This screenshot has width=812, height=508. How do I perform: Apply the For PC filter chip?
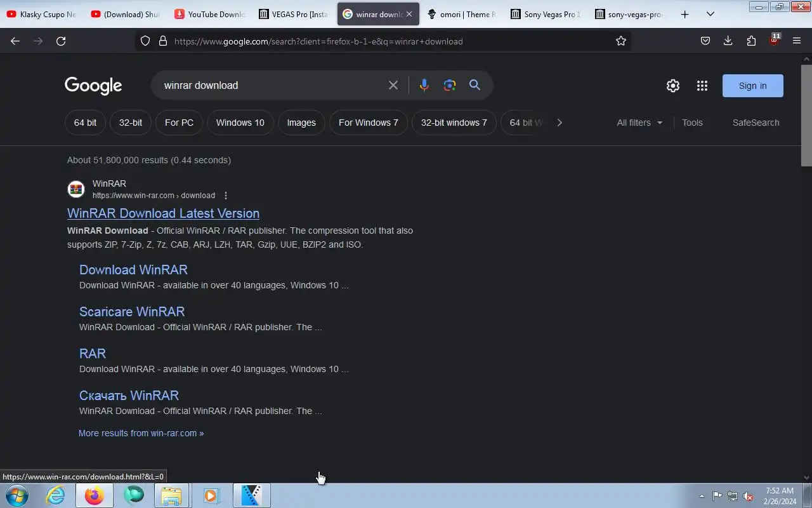click(179, 123)
